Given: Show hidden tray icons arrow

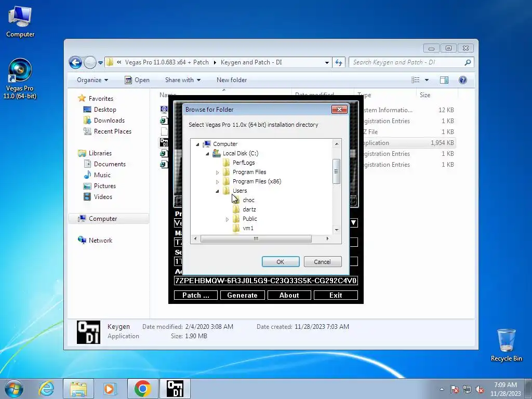Looking at the screenshot, I should pyautogui.click(x=442, y=389).
